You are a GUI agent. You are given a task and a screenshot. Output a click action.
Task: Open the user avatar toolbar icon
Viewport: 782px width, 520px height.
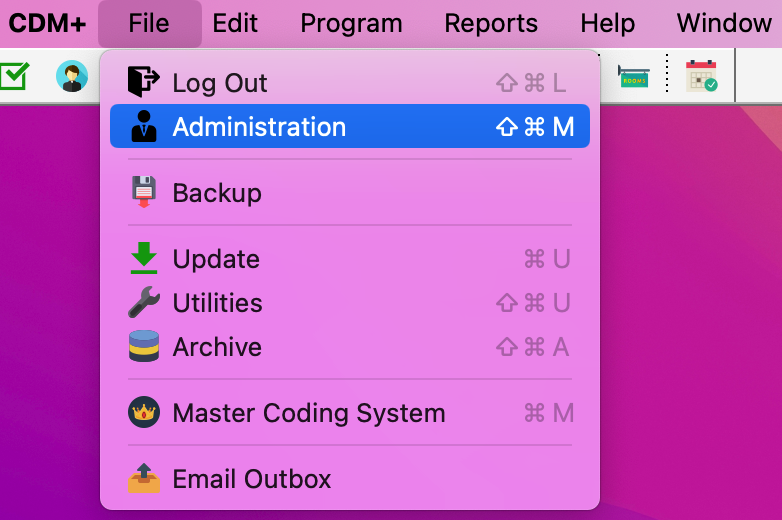(72, 76)
